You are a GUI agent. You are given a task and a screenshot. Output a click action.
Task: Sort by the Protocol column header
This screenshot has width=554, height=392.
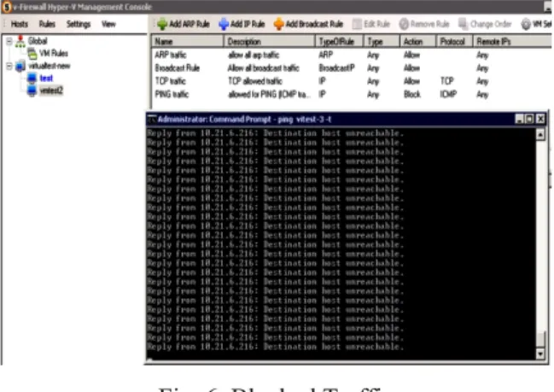pyautogui.click(x=455, y=41)
